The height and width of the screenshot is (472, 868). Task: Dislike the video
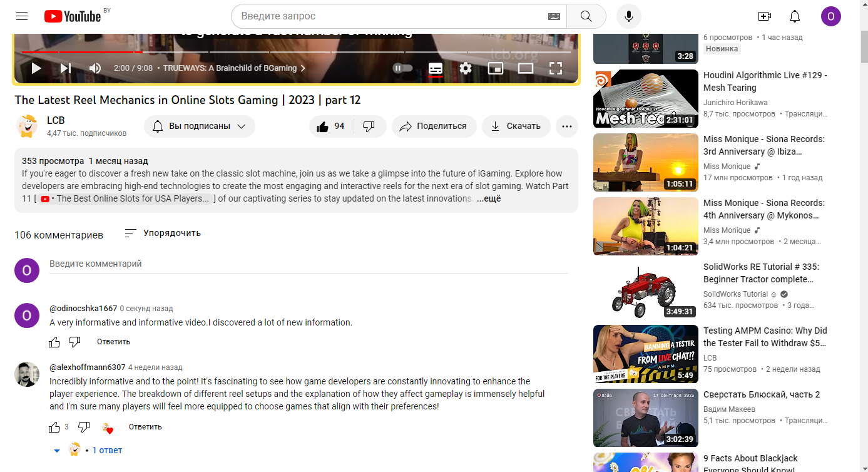coord(369,126)
